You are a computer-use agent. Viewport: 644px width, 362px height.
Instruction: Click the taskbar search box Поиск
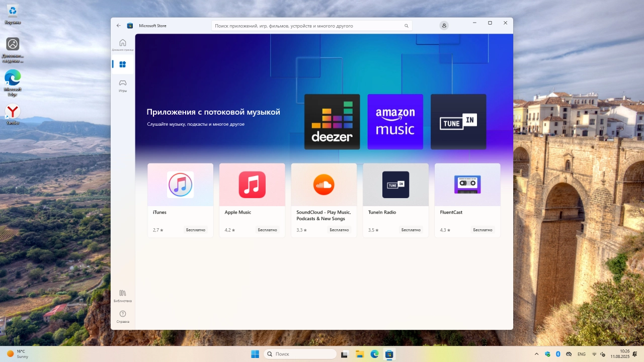pyautogui.click(x=300, y=354)
